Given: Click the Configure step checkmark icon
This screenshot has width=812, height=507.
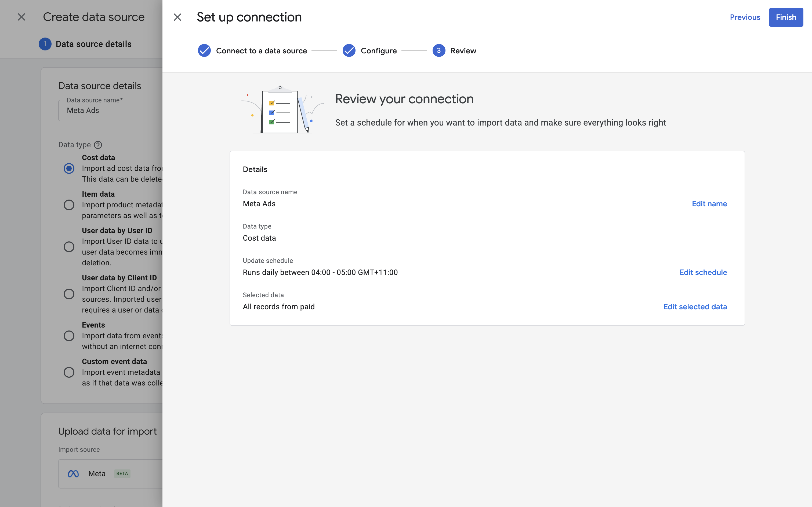Looking at the screenshot, I should pos(349,51).
